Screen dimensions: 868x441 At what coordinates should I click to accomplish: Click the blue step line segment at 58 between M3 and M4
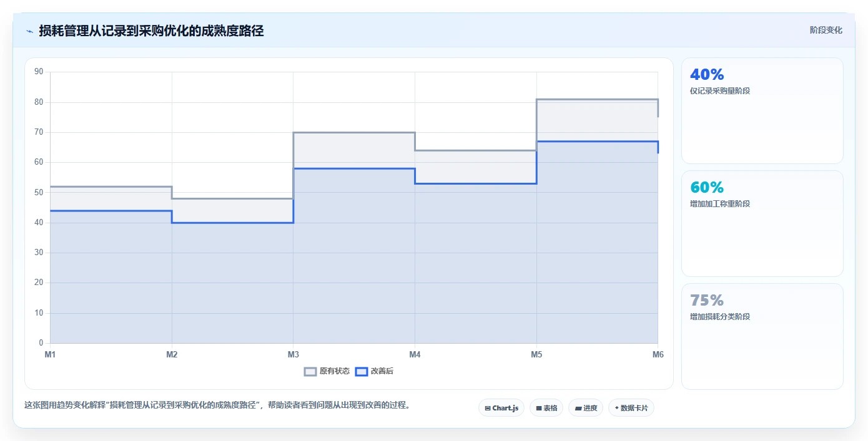[354, 168]
